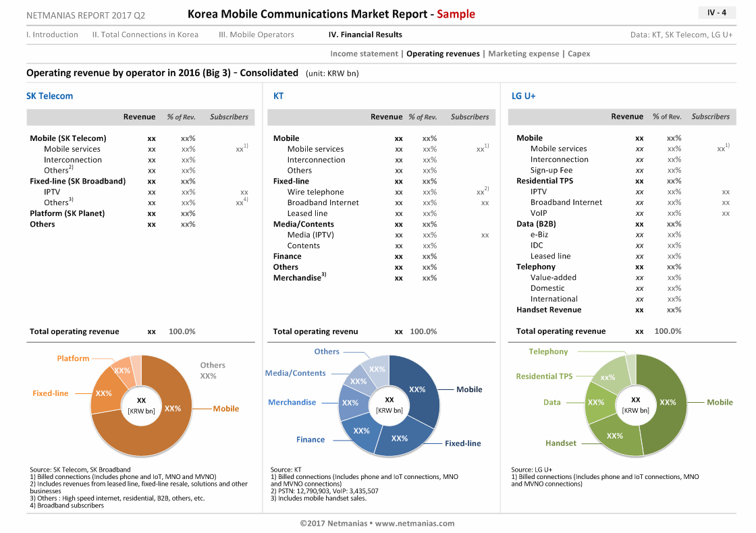756x533 pixels.
Task: Click the orange Mobile label beside SK chart
Action: [226, 409]
